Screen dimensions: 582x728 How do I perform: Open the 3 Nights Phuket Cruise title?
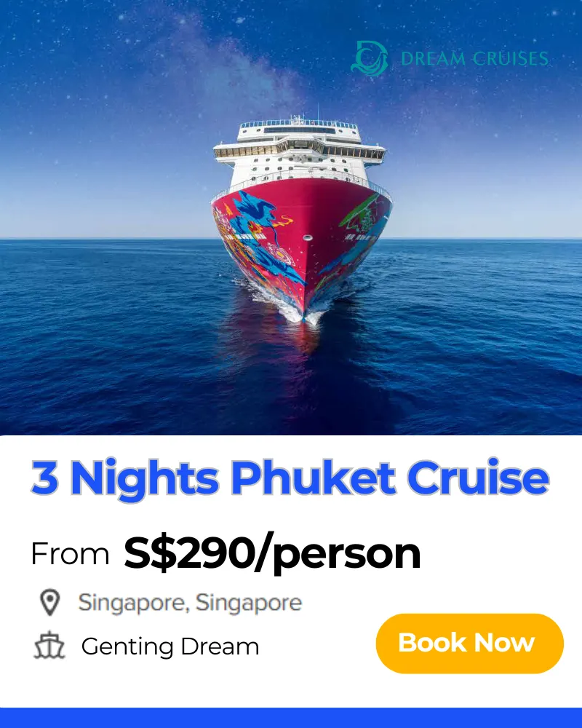(x=290, y=478)
